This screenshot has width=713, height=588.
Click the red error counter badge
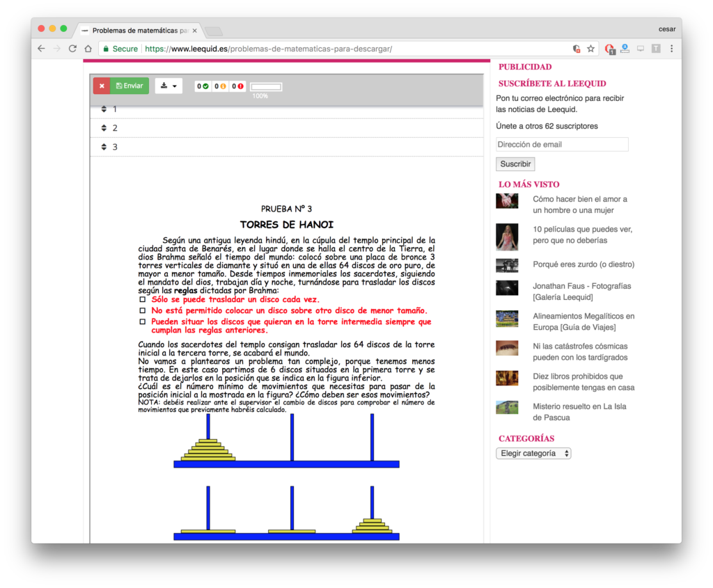(x=237, y=86)
